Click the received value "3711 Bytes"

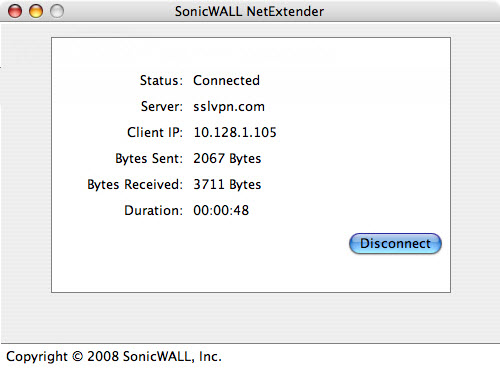point(227,184)
